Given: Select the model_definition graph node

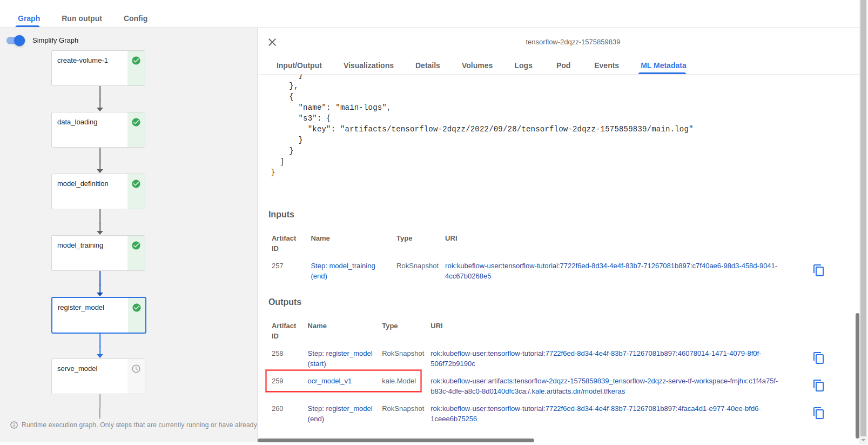Looking at the screenshot, I should [x=98, y=191].
